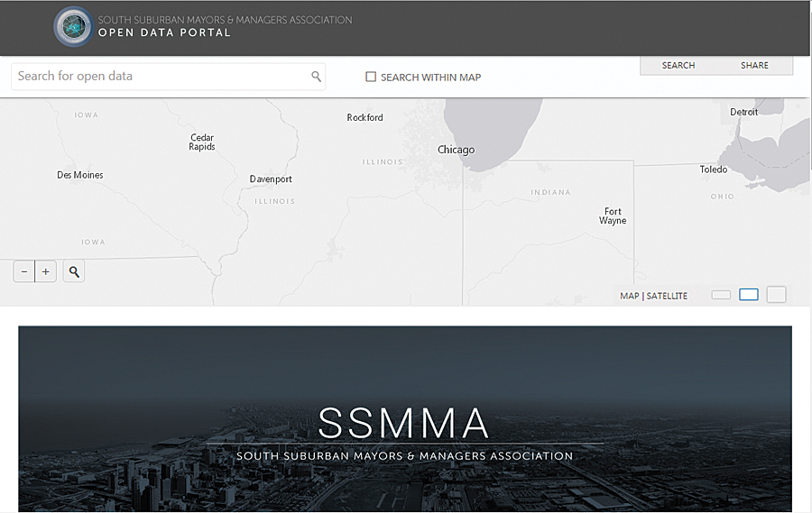Click the INDIANA state label

(550, 192)
